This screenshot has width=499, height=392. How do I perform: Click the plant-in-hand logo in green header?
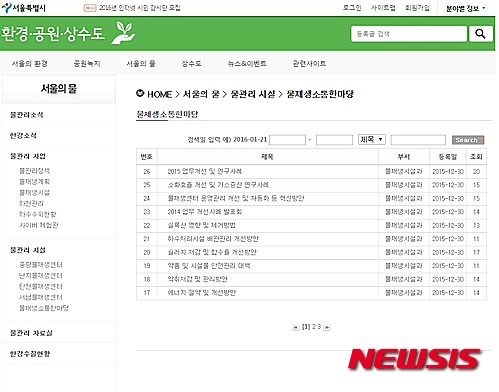click(x=123, y=33)
